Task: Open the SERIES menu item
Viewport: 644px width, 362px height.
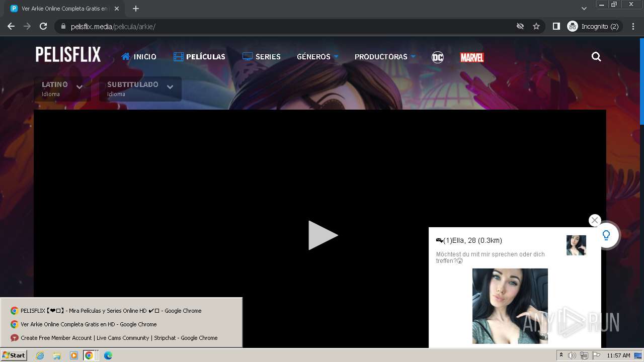Action: (x=262, y=57)
